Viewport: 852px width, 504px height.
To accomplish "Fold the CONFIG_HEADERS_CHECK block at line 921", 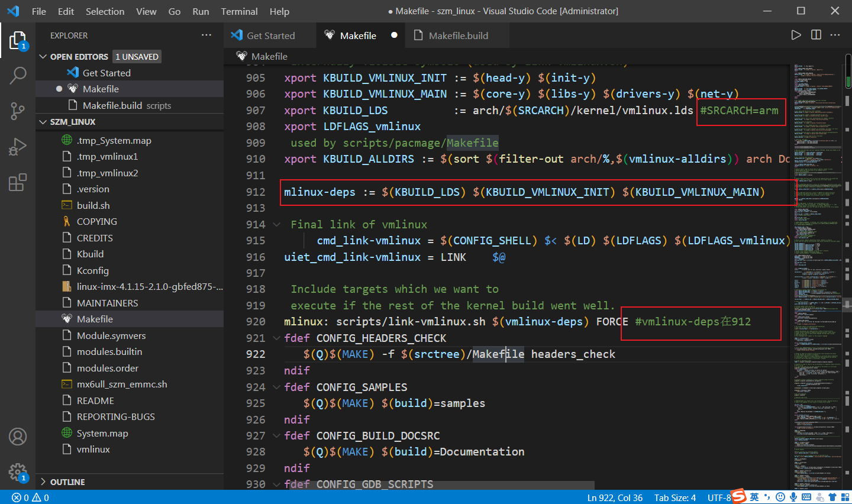I will point(276,338).
